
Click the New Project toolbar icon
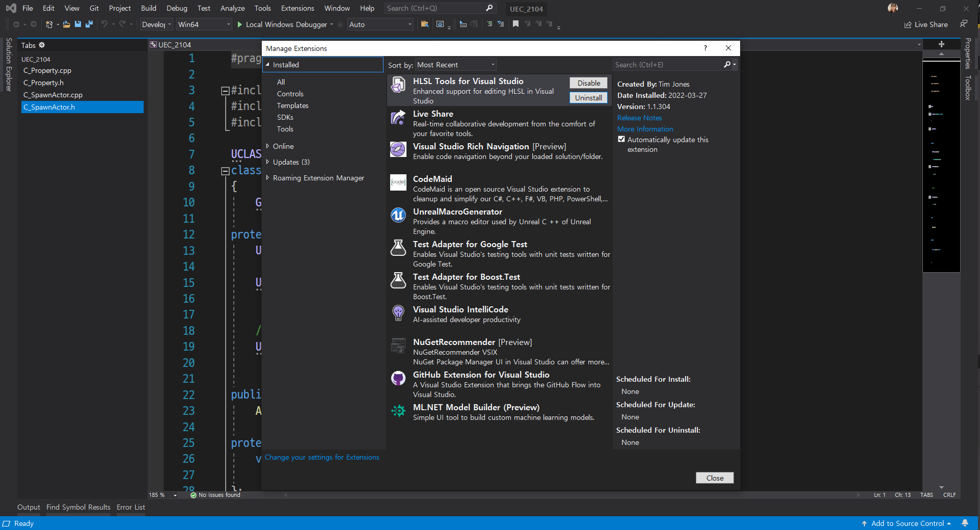tap(49, 24)
